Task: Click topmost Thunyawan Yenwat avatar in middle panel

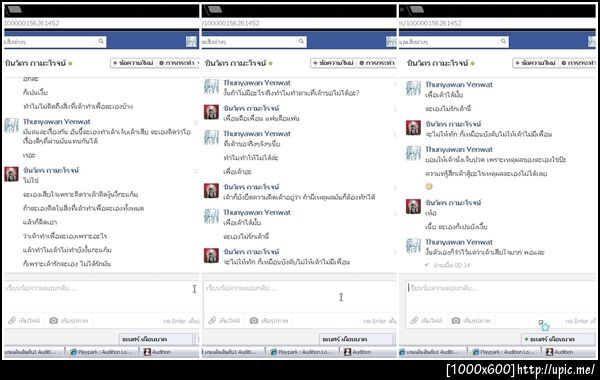Action: tap(211, 86)
